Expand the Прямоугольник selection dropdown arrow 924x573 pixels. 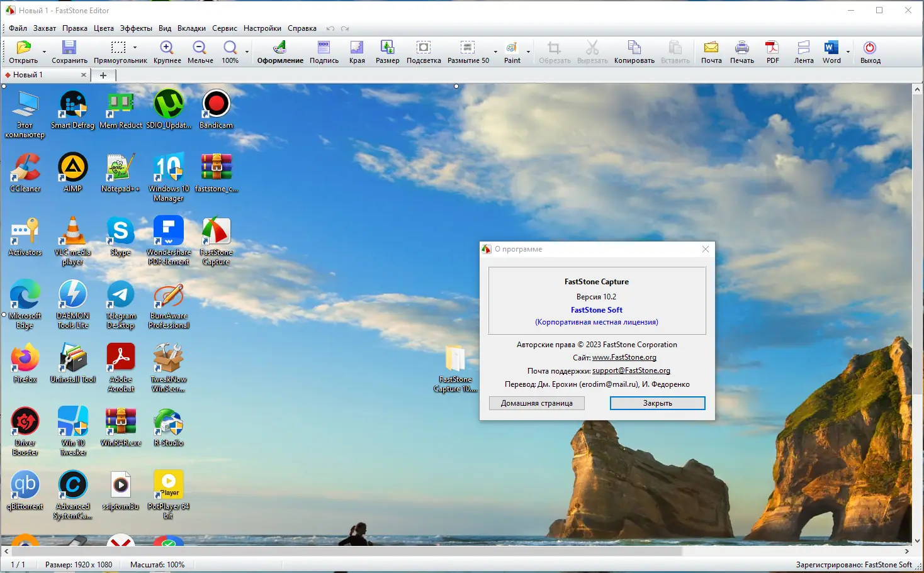(135, 47)
